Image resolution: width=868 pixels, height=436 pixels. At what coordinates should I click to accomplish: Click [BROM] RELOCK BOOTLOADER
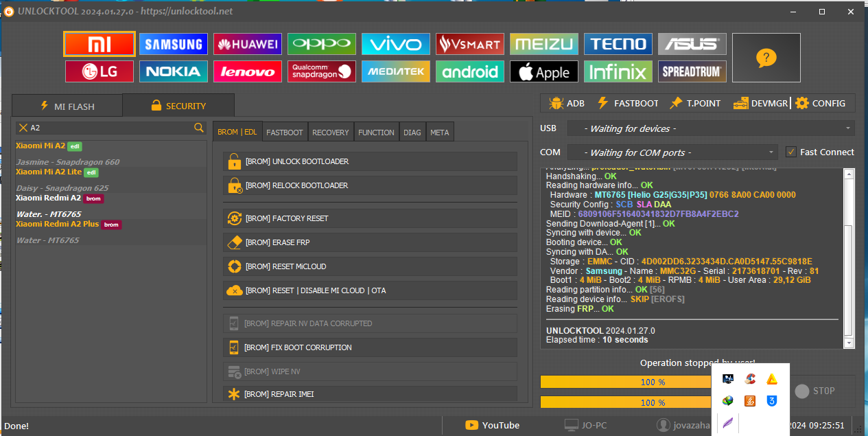[x=370, y=185]
